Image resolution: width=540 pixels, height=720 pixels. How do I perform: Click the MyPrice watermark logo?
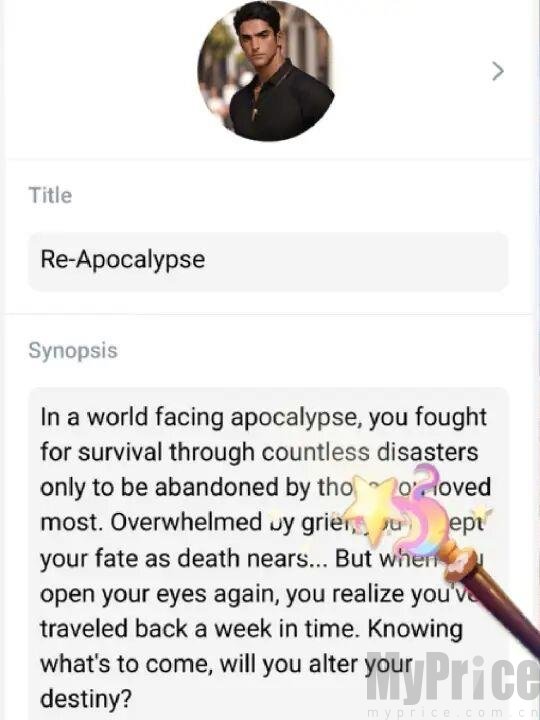tap(452, 679)
